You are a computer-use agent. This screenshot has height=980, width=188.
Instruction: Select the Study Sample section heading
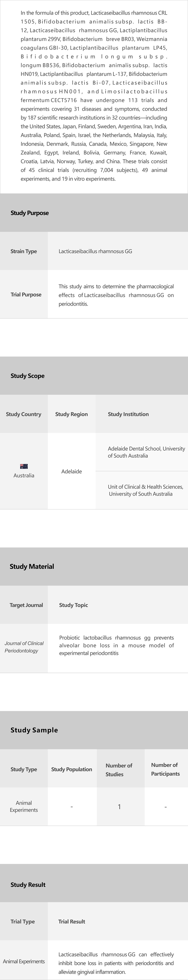click(x=34, y=730)
